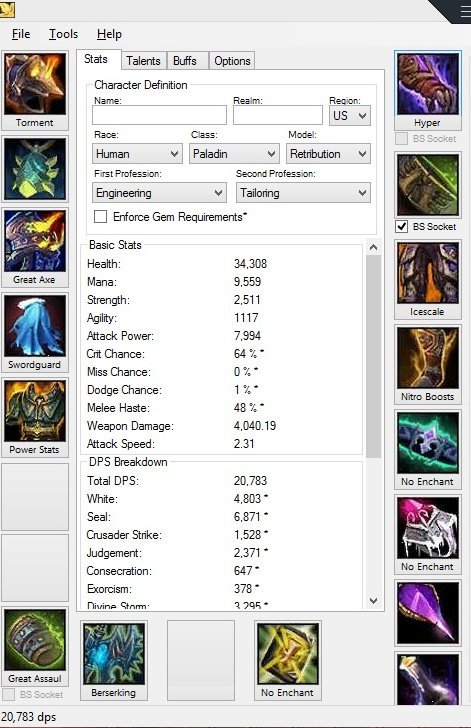The height and width of the screenshot is (728, 471).
Task: Click the White DPS value 4,803
Action: [250, 499]
